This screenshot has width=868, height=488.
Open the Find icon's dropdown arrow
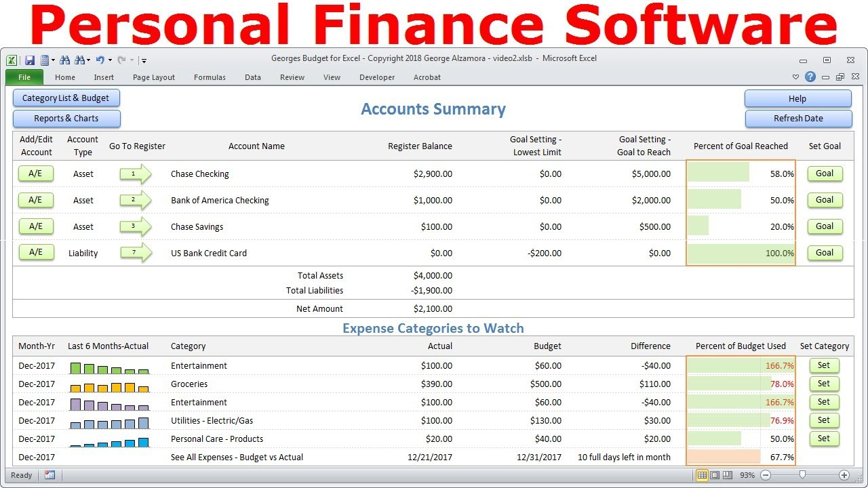87,60
